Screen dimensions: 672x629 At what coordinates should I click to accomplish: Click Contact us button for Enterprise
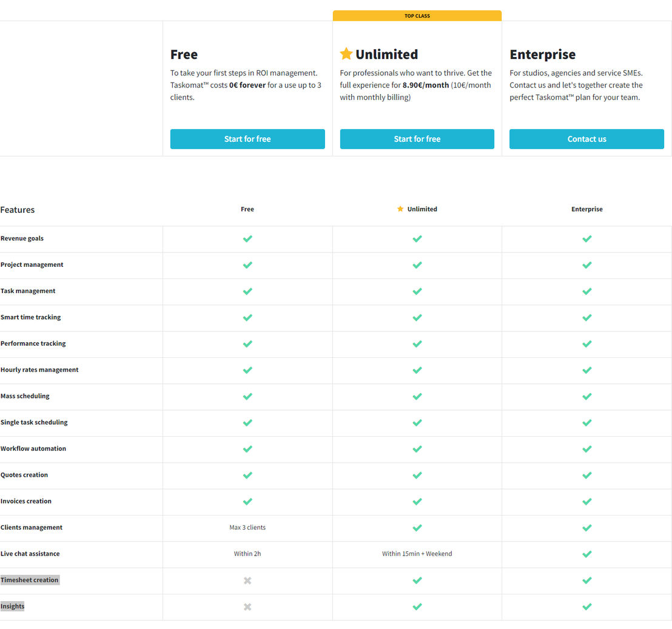point(586,139)
